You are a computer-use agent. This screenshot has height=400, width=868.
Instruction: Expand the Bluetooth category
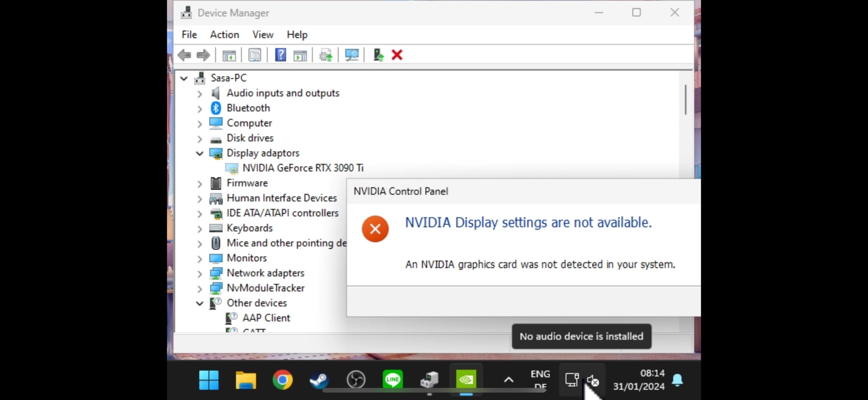(200, 109)
